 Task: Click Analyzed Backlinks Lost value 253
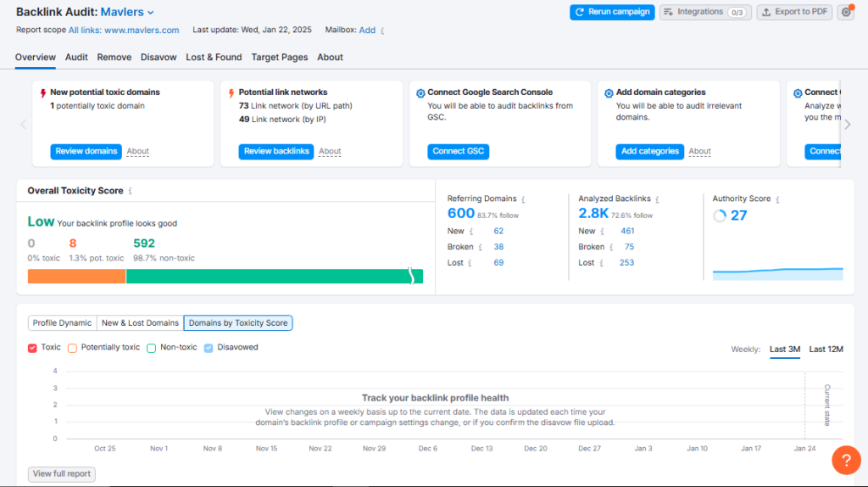[626, 263]
